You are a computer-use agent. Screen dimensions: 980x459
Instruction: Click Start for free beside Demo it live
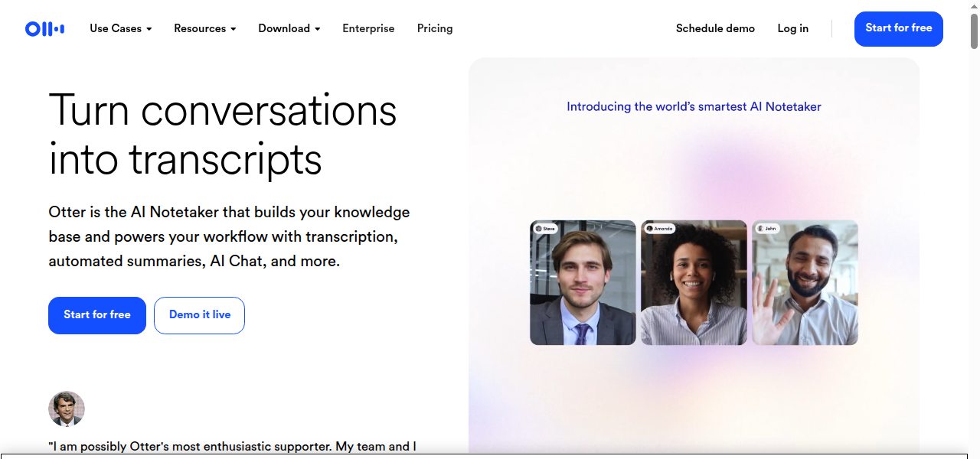[97, 315]
